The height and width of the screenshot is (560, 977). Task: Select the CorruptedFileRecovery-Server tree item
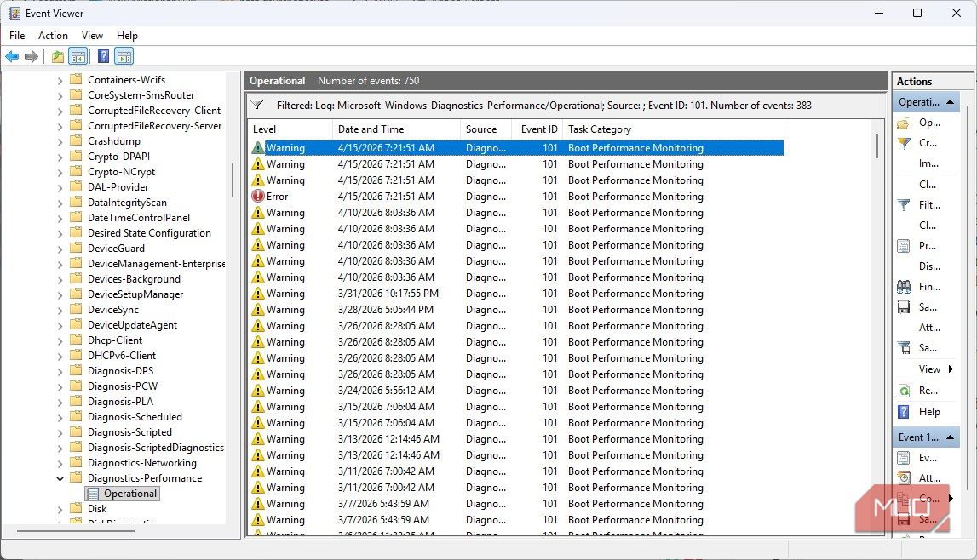(154, 126)
